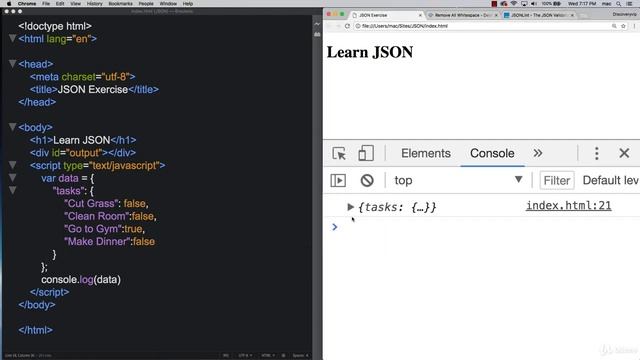Screen dimensions: 640x360
Task: Bookmark this page with the star icon
Action: pyautogui.click(x=623, y=26)
